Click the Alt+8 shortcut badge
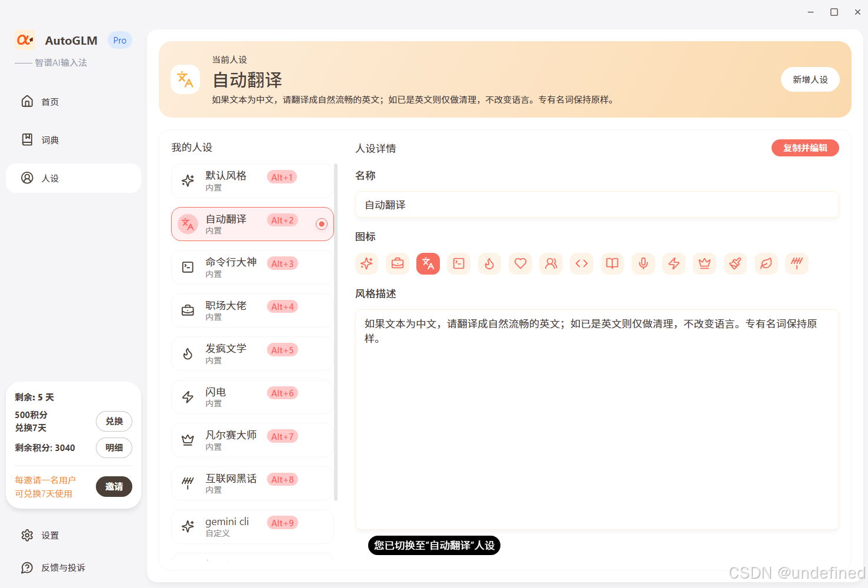Viewport: 868px width, 588px height. [282, 479]
